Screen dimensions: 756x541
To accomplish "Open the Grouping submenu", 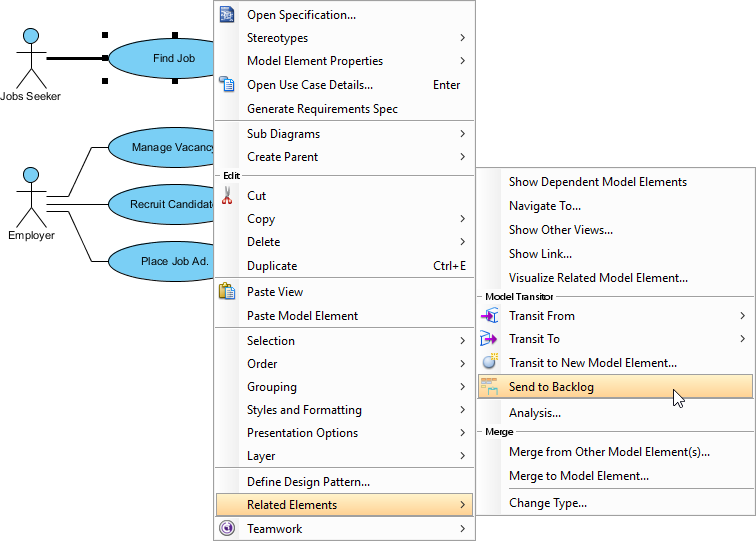I will [344, 387].
